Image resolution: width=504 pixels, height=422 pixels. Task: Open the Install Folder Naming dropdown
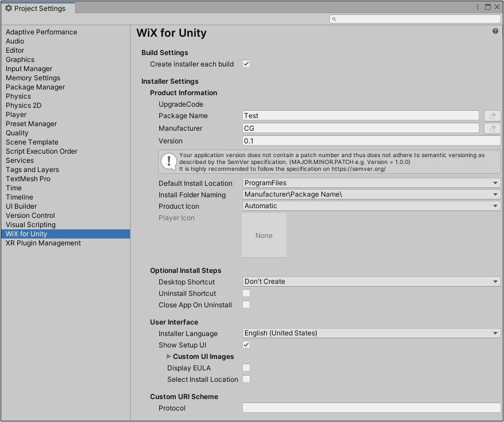click(371, 194)
